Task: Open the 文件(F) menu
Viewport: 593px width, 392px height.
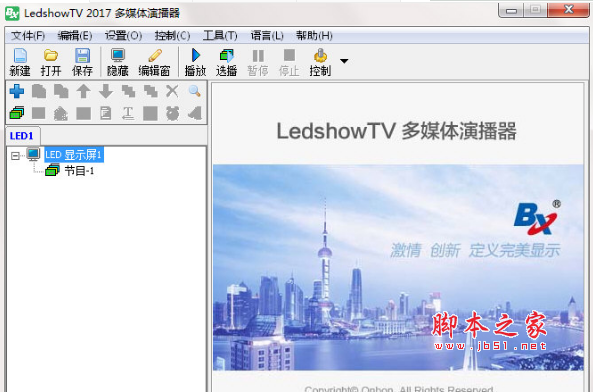Action: click(x=28, y=36)
